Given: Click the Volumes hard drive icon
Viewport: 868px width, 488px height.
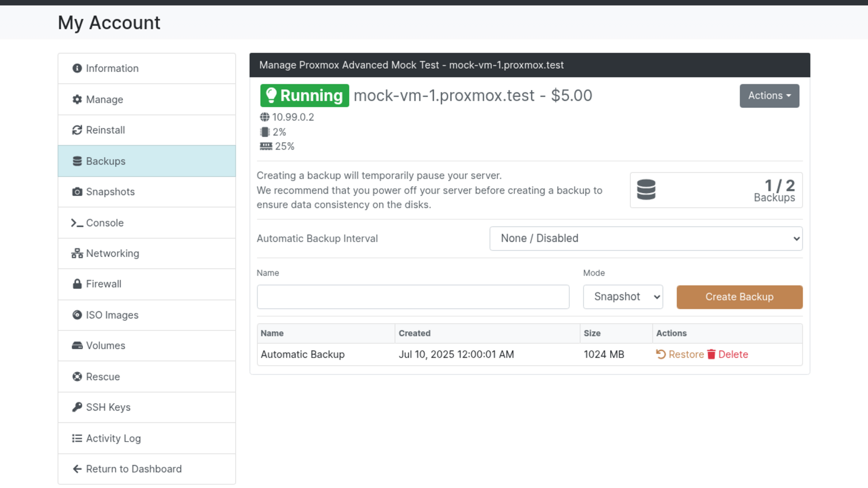Looking at the screenshot, I should [x=77, y=346].
